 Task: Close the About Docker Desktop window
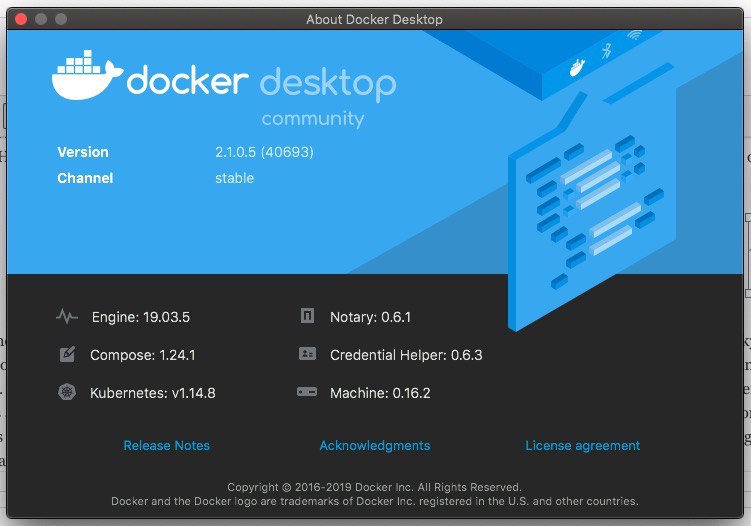tap(21, 19)
